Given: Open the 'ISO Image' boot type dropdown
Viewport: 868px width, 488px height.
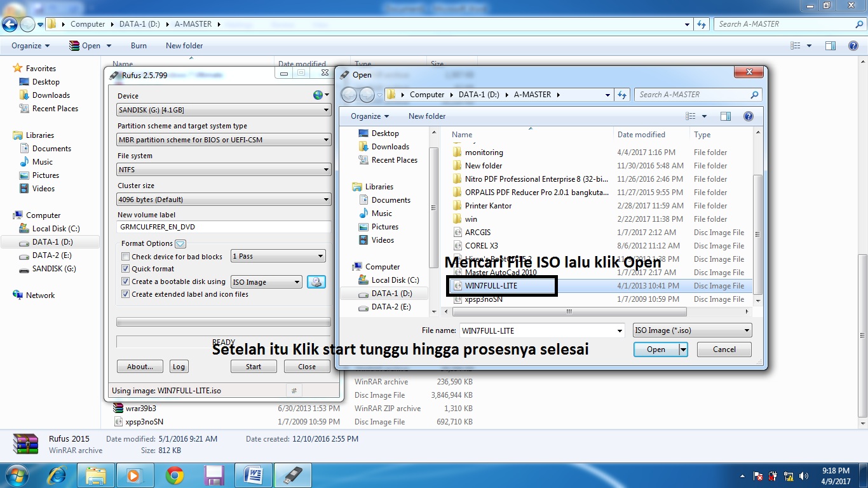Looking at the screenshot, I should pos(266,282).
